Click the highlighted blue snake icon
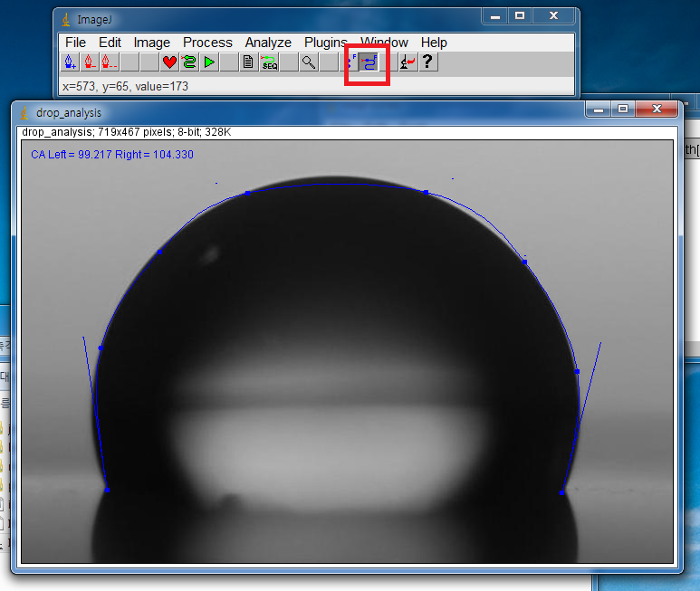The image size is (700, 591). point(369,62)
